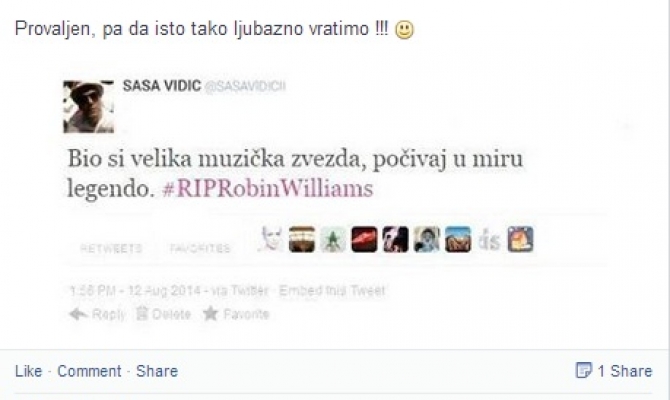
Task: Open the Comment link
Action: coord(89,371)
